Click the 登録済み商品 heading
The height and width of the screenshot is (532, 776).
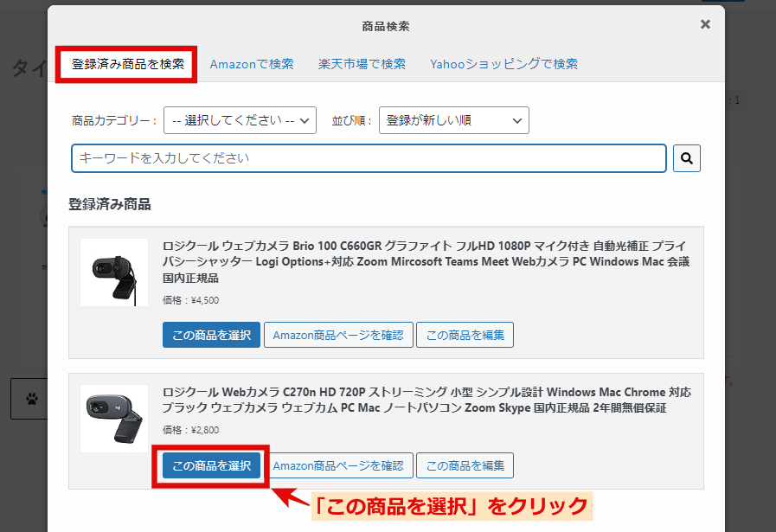click(109, 204)
